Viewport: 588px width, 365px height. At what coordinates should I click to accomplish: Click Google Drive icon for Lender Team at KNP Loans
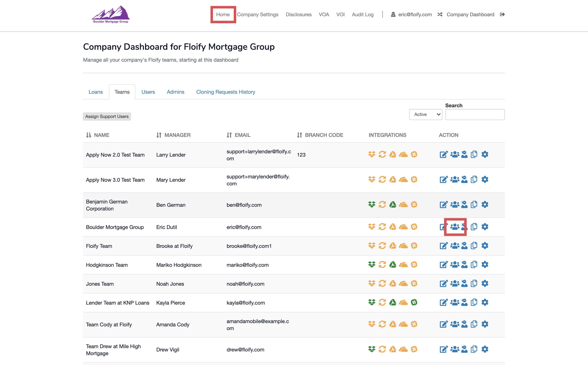click(x=393, y=302)
